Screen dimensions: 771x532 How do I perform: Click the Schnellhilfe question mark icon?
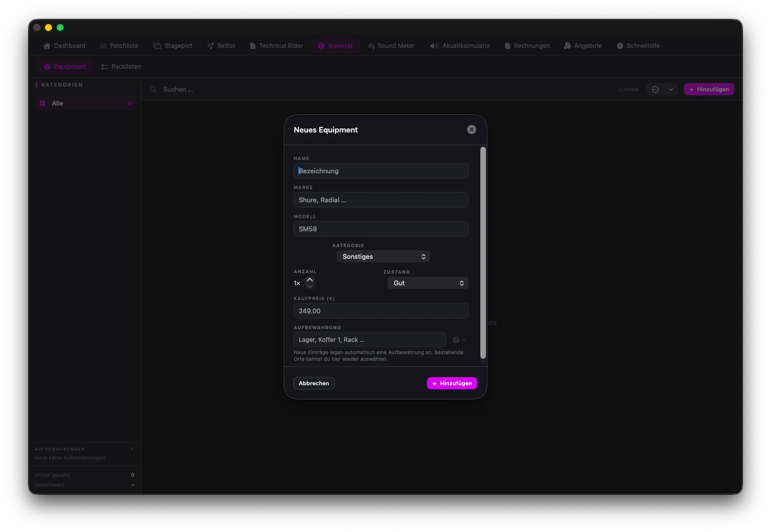point(620,46)
